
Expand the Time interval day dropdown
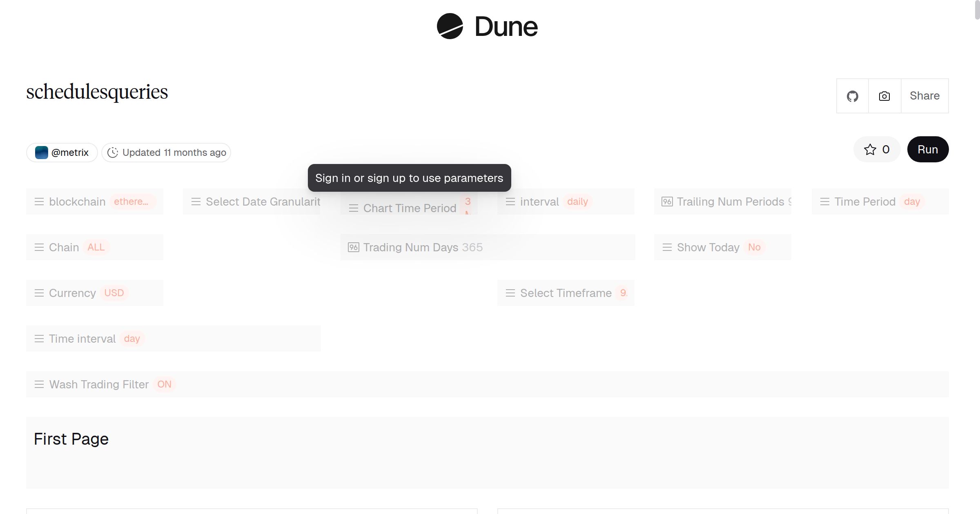click(132, 339)
